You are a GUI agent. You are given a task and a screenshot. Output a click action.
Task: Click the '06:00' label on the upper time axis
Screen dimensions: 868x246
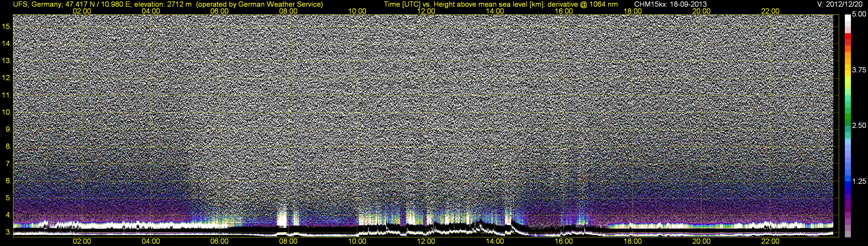point(219,11)
